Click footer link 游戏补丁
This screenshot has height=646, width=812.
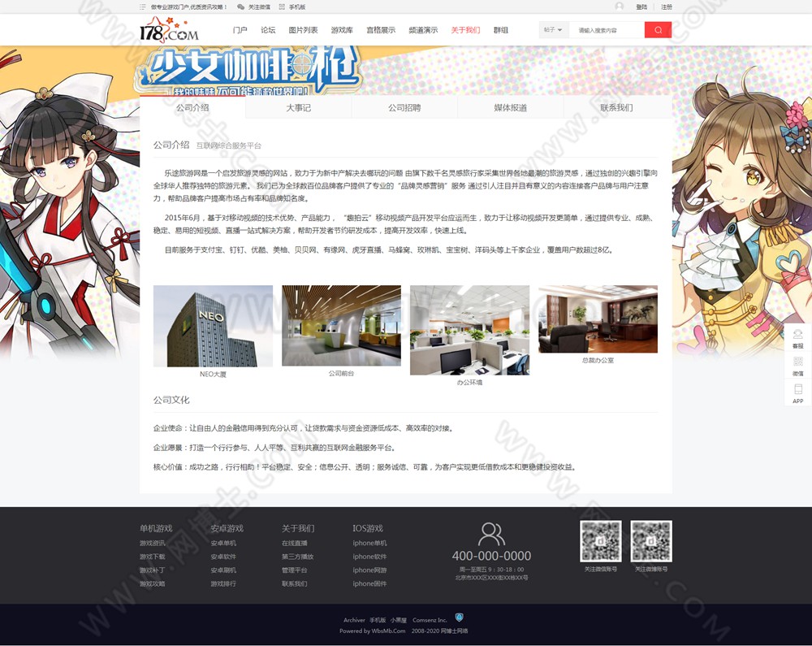click(153, 570)
